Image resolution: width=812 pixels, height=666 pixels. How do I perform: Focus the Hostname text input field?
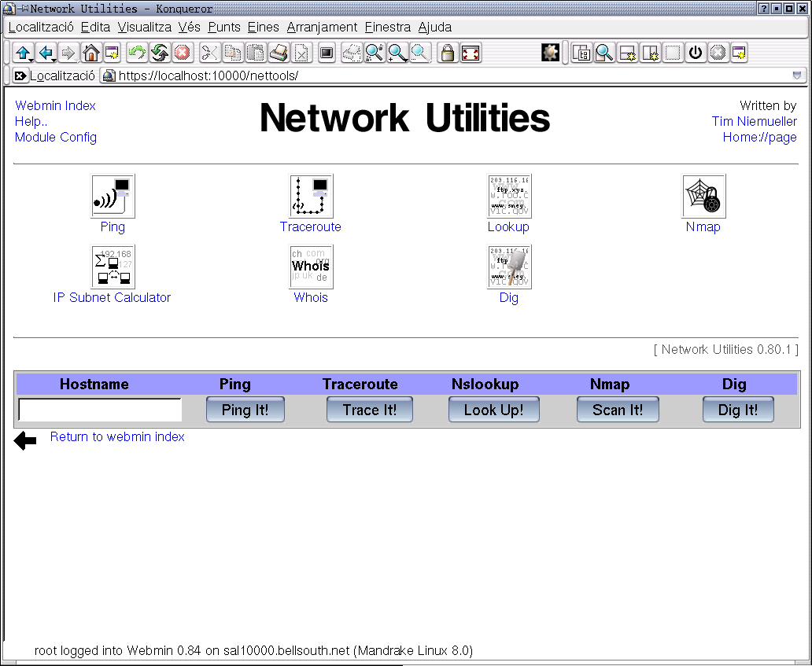pyautogui.click(x=100, y=410)
